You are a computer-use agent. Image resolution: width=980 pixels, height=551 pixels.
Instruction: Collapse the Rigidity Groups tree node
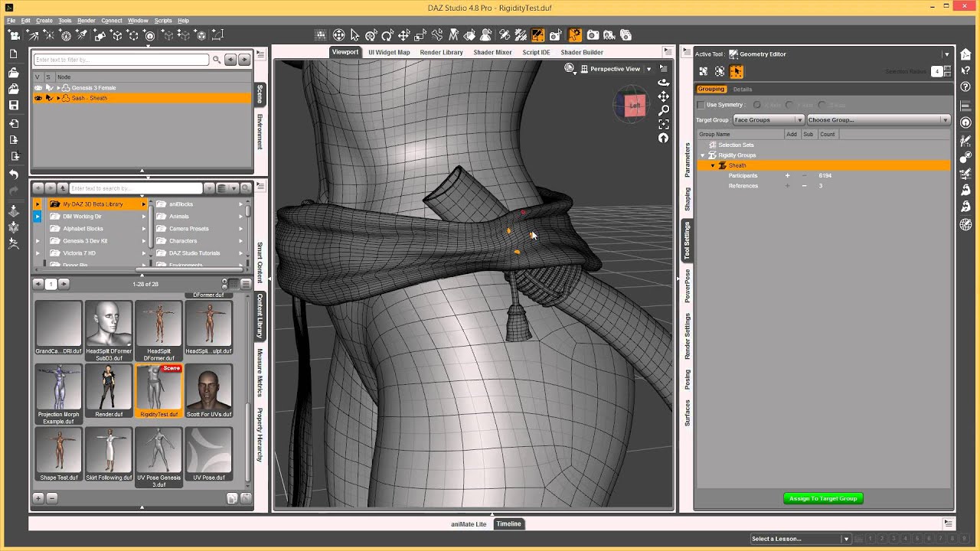tap(703, 155)
